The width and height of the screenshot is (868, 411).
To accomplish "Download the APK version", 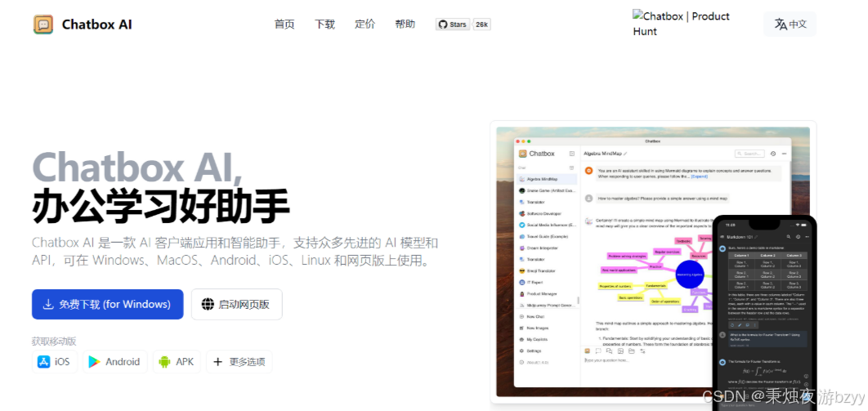I will (177, 362).
